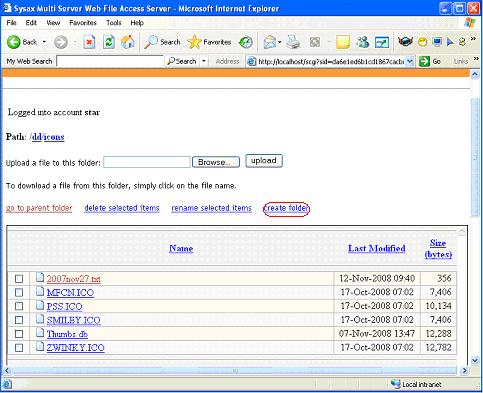Click 'delete selected items' link
The image size is (483, 393).
tap(122, 208)
